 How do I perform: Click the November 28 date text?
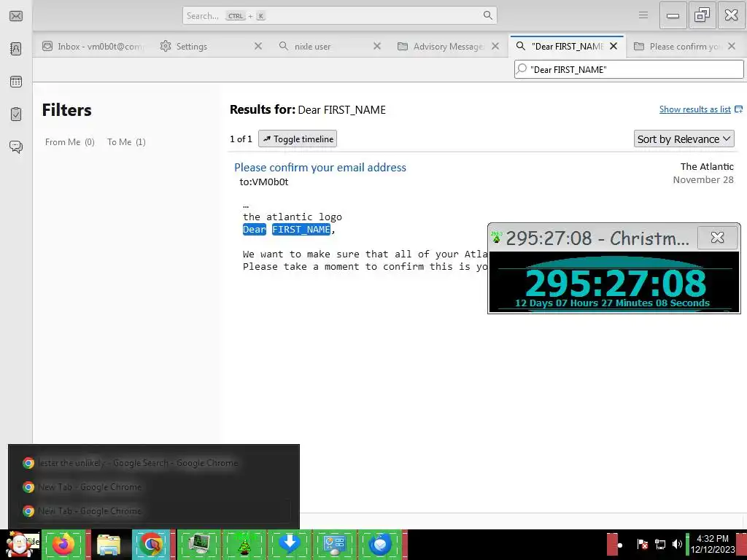(x=703, y=179)
